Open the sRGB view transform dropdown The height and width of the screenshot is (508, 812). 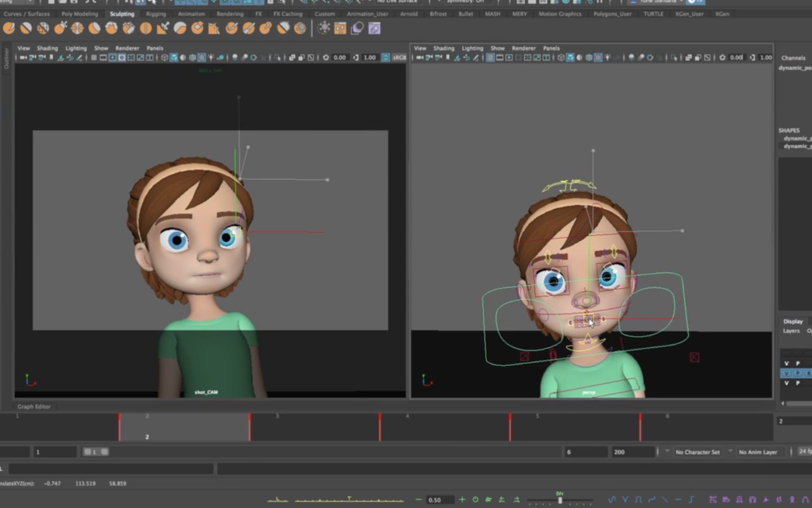(x=399, y=57)
